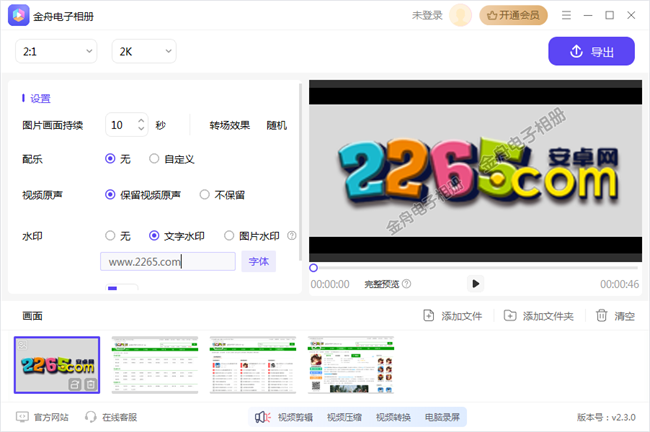Click the copy icon on first thumbnail
This screenshot has height=432, width=650.
pyautogui.click(x=75, y=384)
